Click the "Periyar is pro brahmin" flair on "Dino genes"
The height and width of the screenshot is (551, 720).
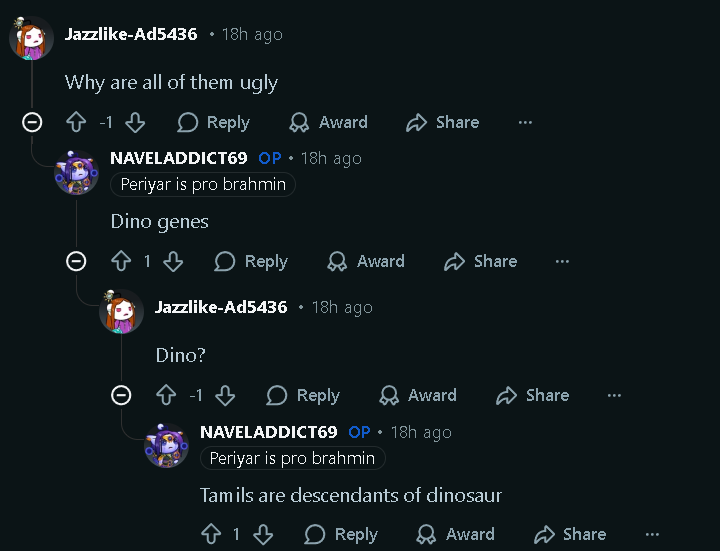[x=203, y=184]
